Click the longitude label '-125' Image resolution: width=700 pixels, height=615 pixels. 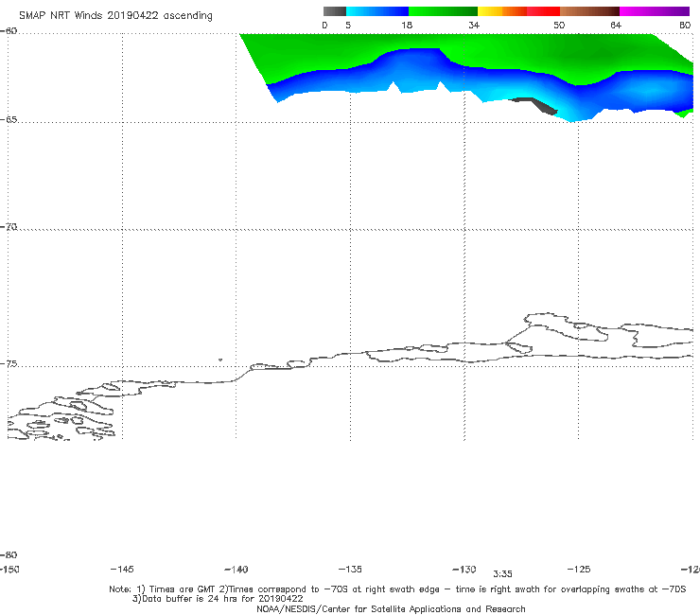click(x=579, y=570)
